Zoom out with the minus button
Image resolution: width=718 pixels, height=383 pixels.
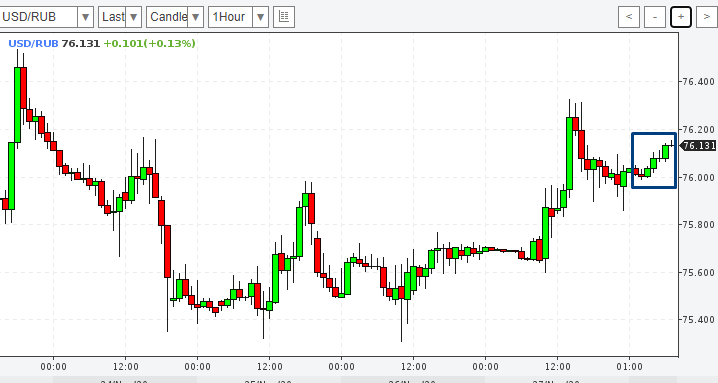point(655,17)
